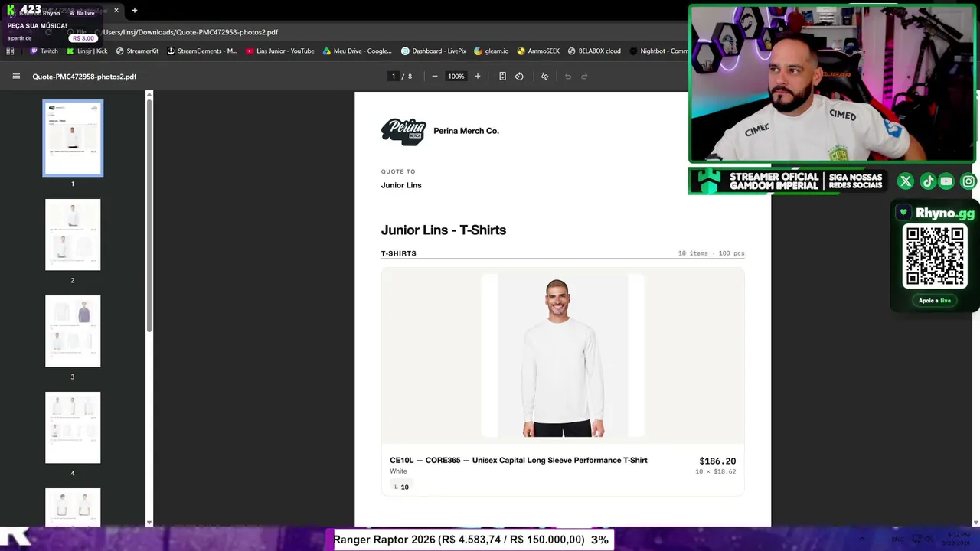Screen dimensions: 980x551
Task: Click the "Junior Lins - T-Shirts" heading
Action: coord(443,230)
